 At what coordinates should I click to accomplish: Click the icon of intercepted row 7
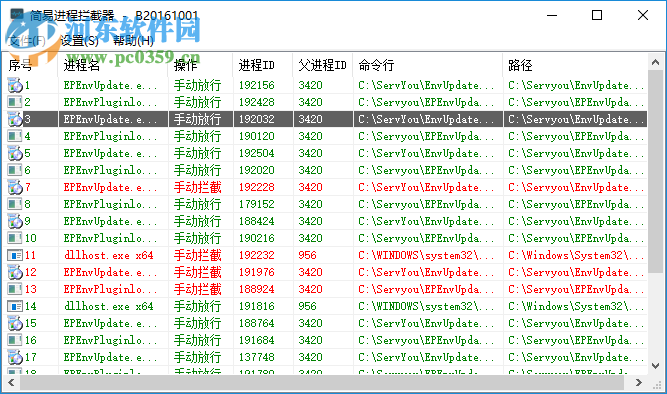click(x=15, y=187)
